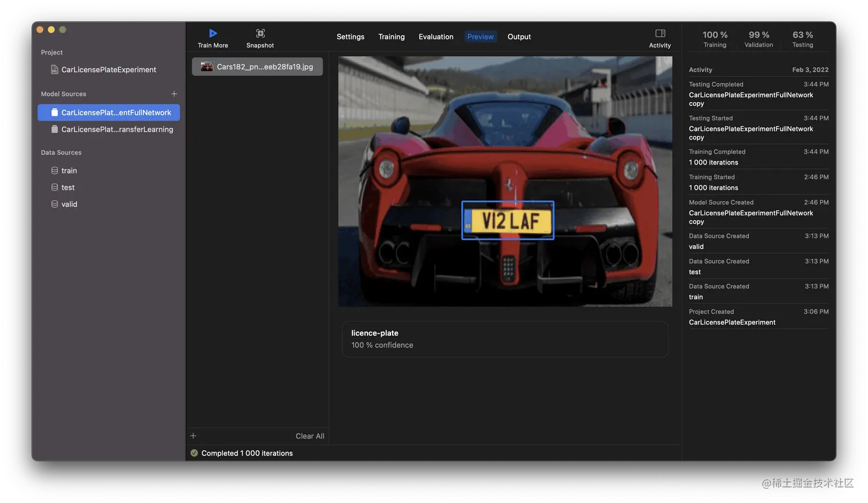Switch to the Output tab
This screenshot has width=868, height=503.
coord(519,36)
